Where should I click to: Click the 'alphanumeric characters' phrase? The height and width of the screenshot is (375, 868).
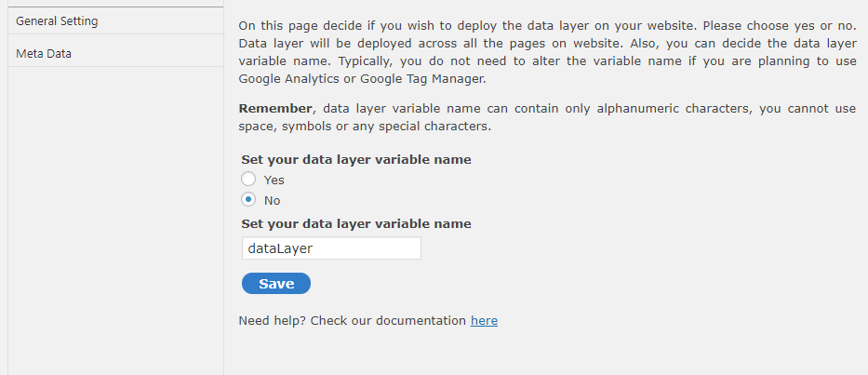673,108
